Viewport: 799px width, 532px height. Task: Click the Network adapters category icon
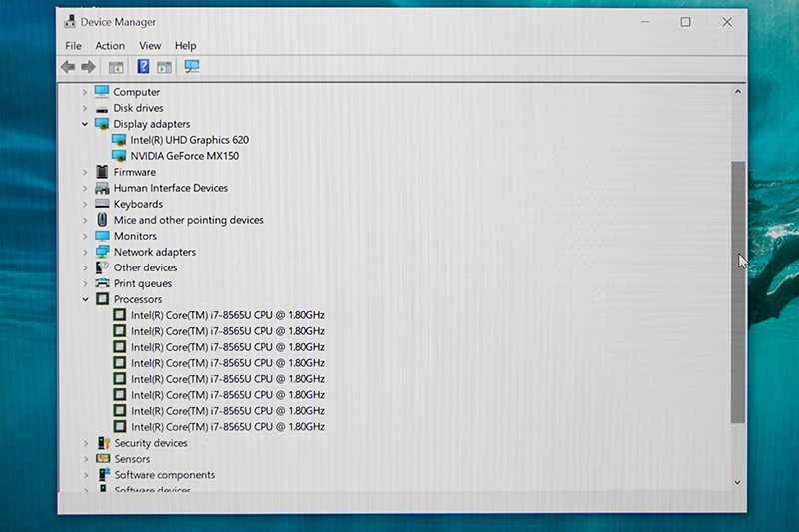point(103,252)
